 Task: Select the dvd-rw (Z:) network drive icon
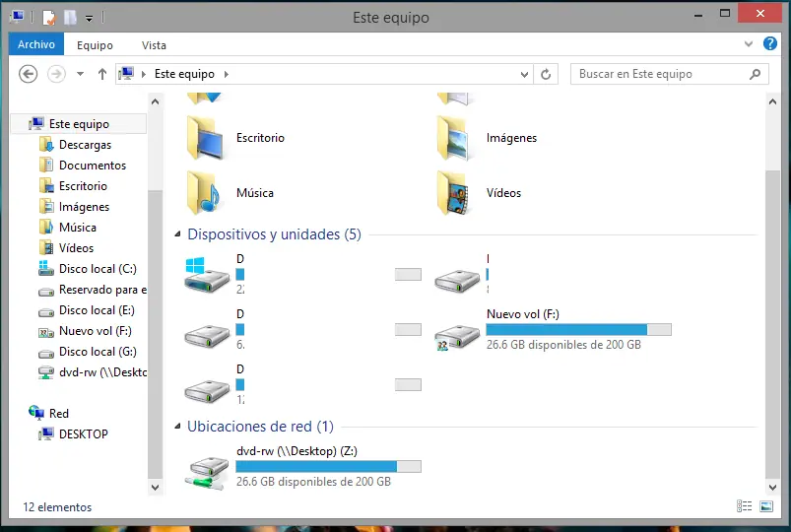pos(207,473)
